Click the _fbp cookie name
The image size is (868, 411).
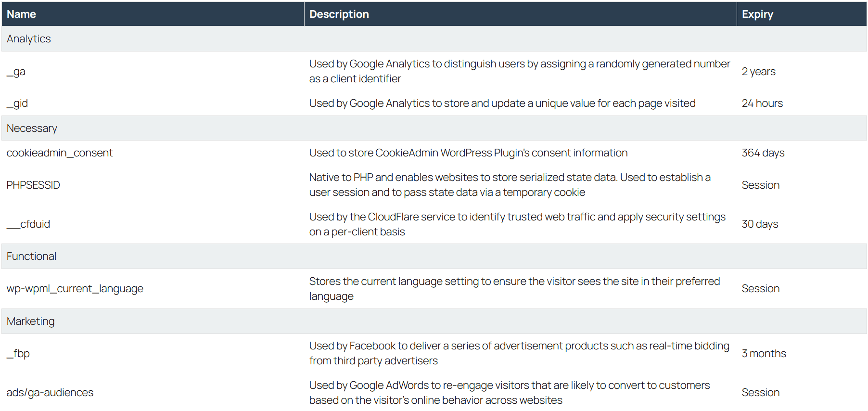(x=18, y=354)
